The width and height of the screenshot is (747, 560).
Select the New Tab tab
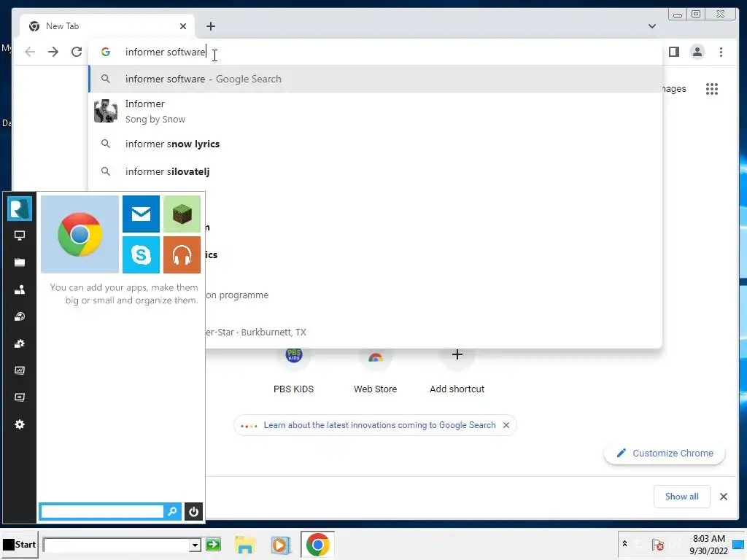click(107, 26)
